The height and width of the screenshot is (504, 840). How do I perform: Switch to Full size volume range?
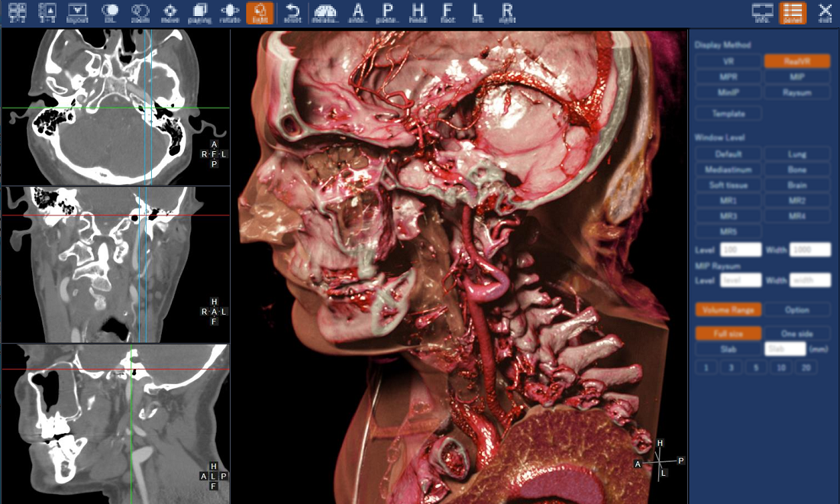(729, 334)
